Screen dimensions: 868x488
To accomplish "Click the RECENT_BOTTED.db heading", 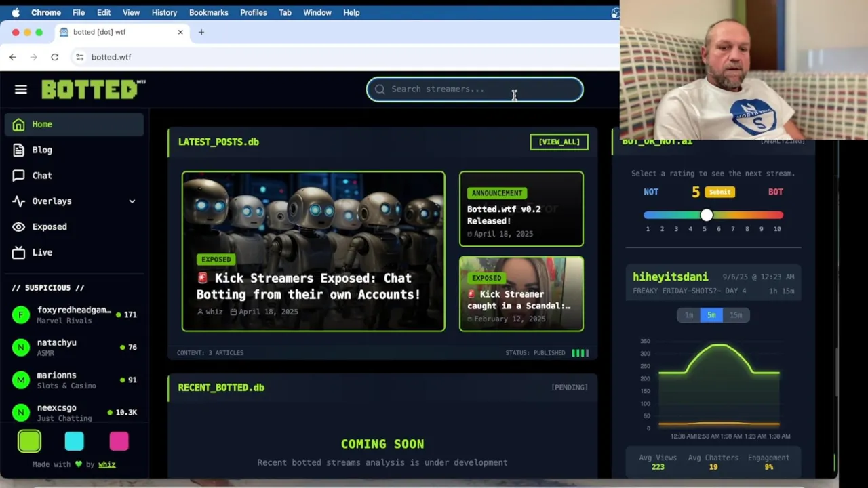I will tap(221, 388).
